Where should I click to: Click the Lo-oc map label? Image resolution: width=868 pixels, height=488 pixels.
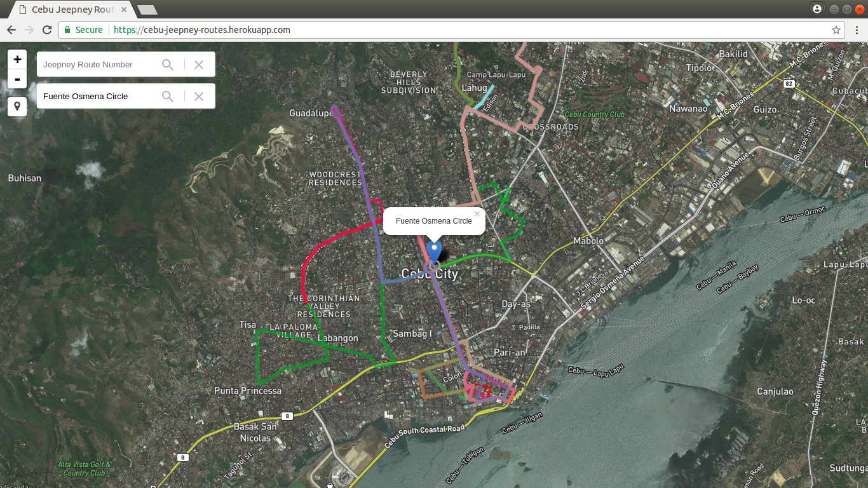[803, 300]
